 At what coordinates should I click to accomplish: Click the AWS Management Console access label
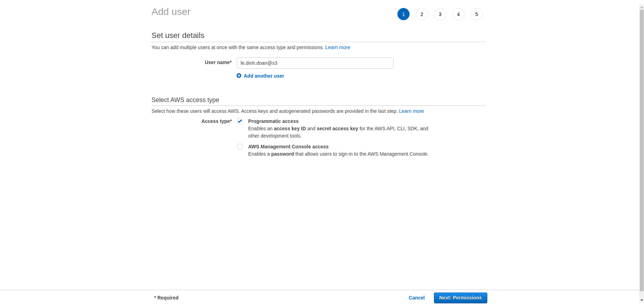coord(288,147)
